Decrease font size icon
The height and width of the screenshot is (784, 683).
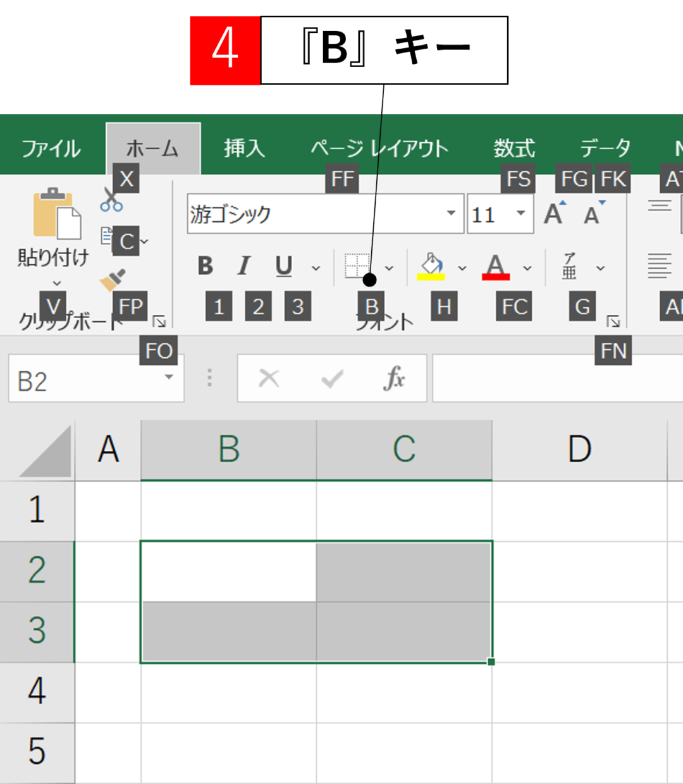tap(594, 214)
